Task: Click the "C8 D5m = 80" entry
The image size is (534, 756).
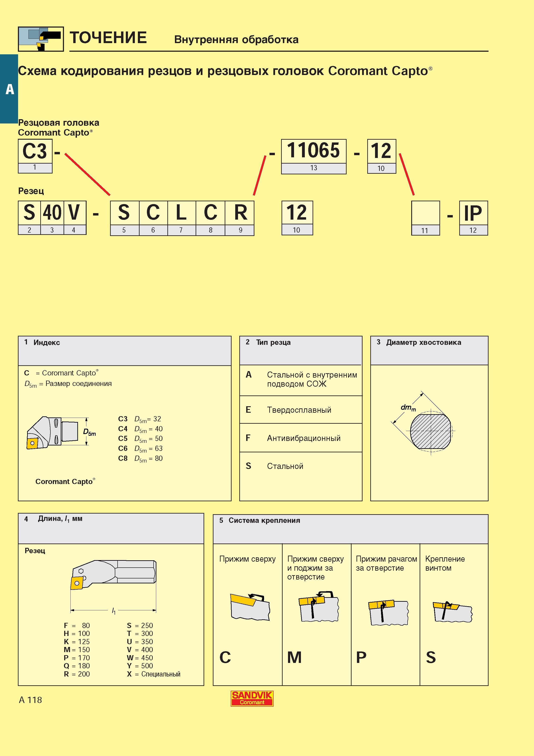Action: pyautogui.click(x=140, y=458)
